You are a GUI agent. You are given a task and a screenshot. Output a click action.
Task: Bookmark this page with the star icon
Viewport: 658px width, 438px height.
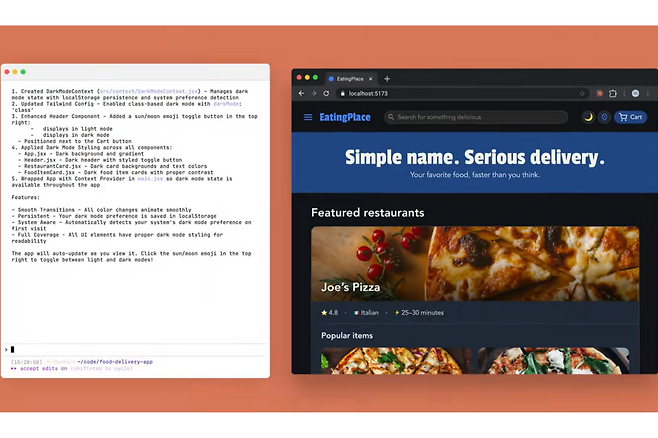[582, 93]
